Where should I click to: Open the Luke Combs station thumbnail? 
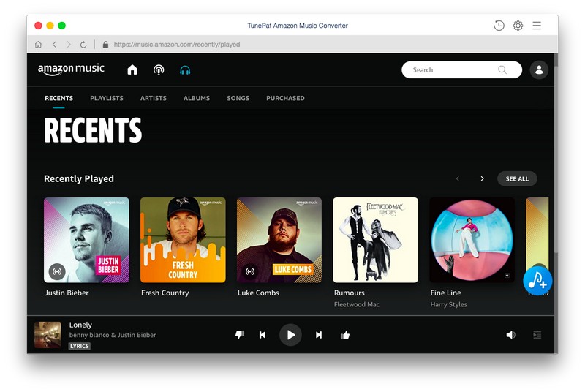(279, 240)
